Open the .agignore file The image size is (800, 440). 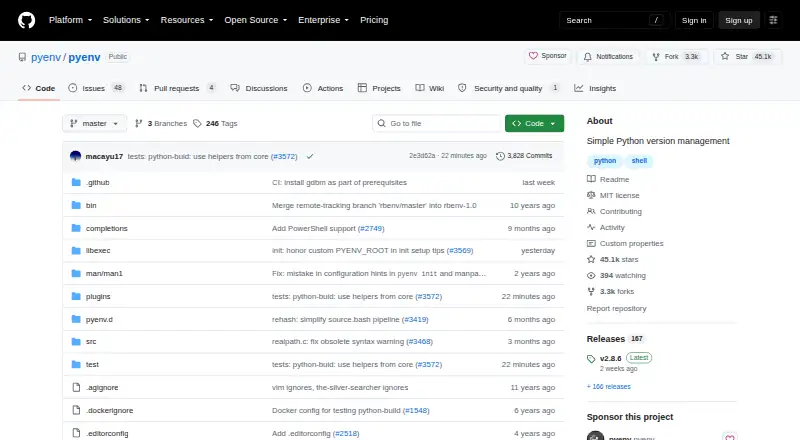[x=102, y=387]
